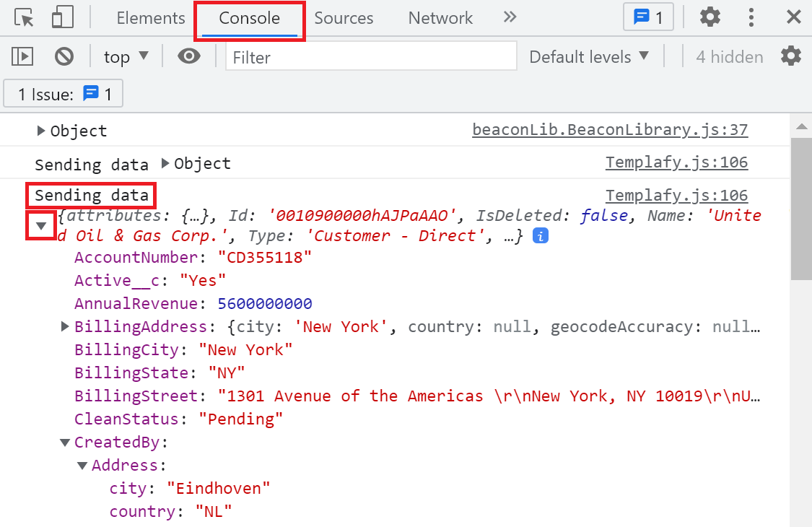Expand the BillingAddress property
The width and height of the screenshot is (812, 527).
[65, 326]
